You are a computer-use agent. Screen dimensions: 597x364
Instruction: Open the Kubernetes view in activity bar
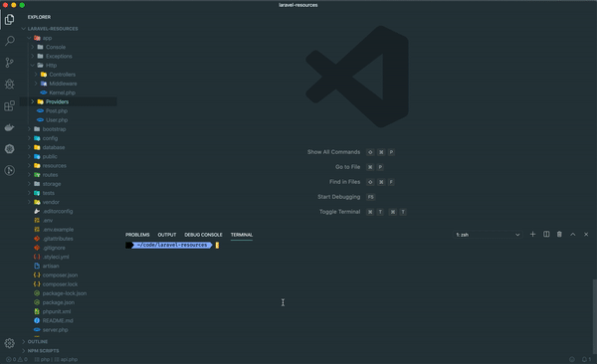pos(10,149)
